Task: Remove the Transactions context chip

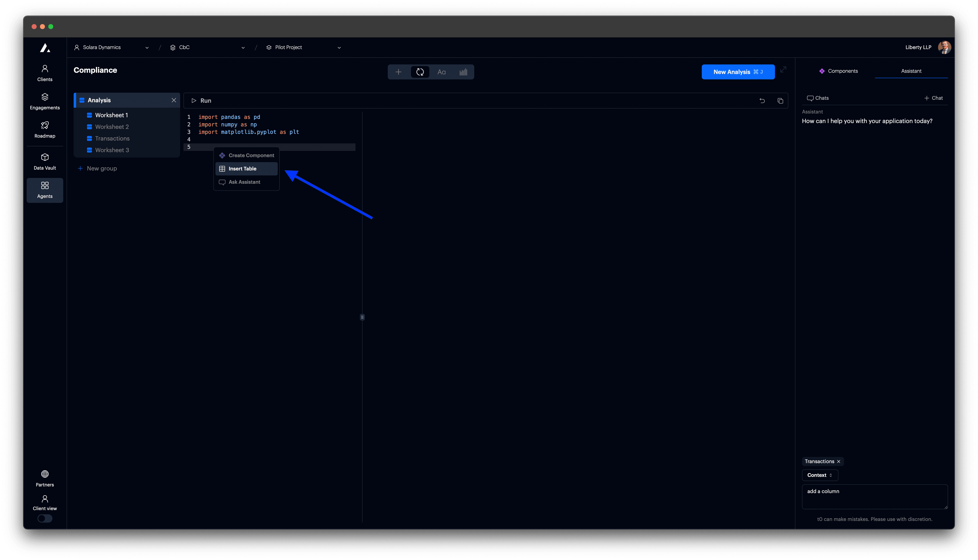Action: tap(839, 461)
